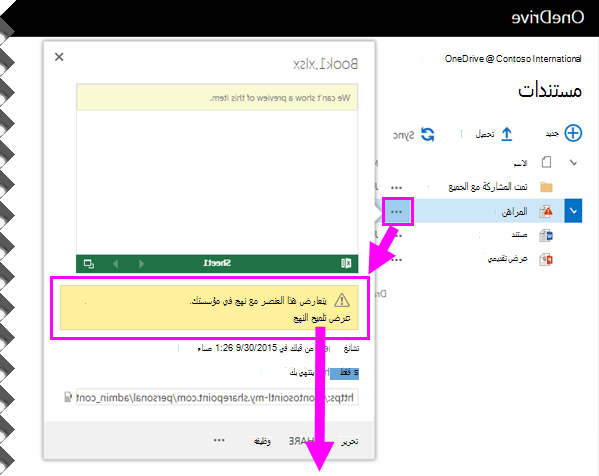Open the ellipsis menu for تمت المشاركة مع الجميع
This screenshot has height=476, width=599.
point(397,188)
